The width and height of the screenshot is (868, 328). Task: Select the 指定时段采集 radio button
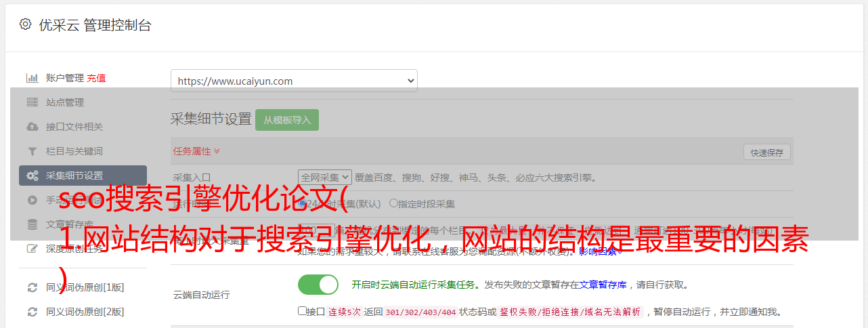click(393, 203)
